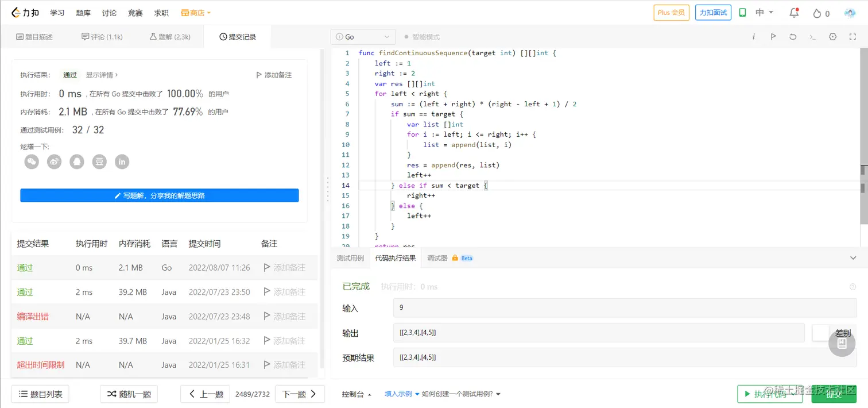Open editor settings gear icon

pos(832,37)
